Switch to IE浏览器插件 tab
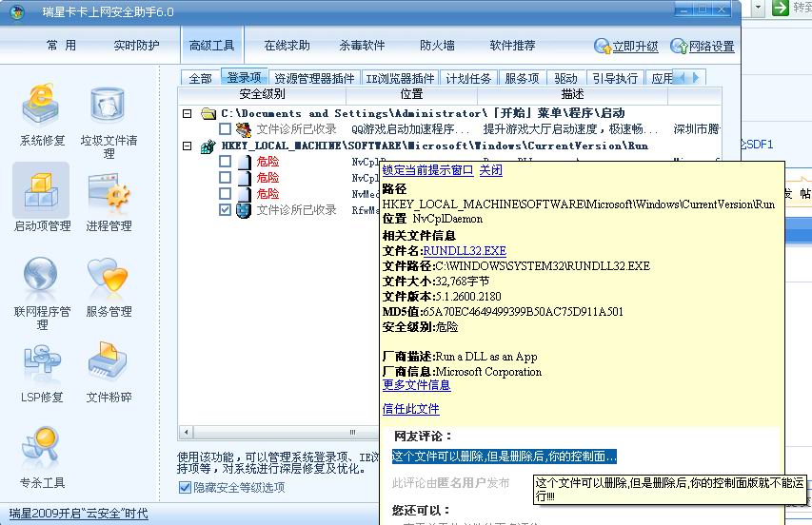 click(401, 78)
